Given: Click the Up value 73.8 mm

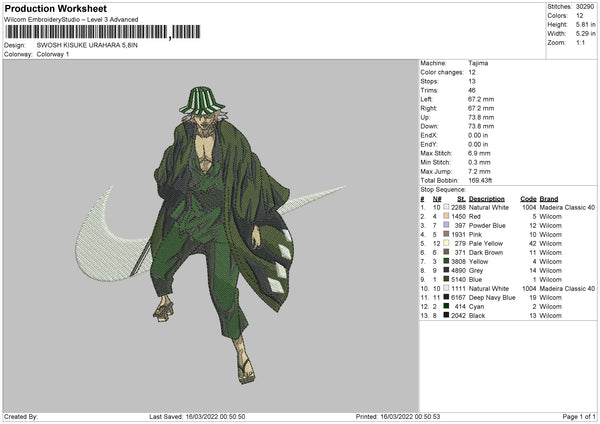Looking at the screenshot, I should [x=481, y=117].
